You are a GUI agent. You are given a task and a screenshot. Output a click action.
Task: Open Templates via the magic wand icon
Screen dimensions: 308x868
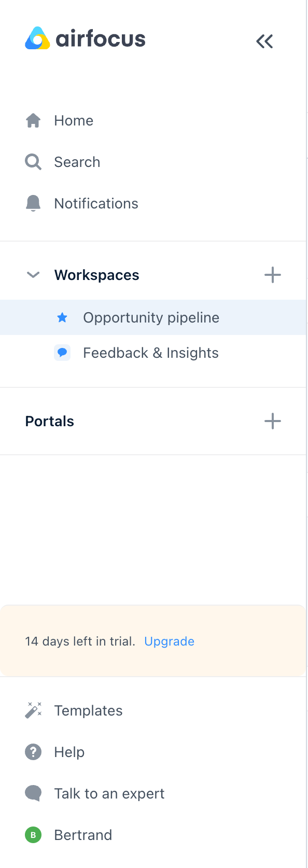tap(33, 710)
